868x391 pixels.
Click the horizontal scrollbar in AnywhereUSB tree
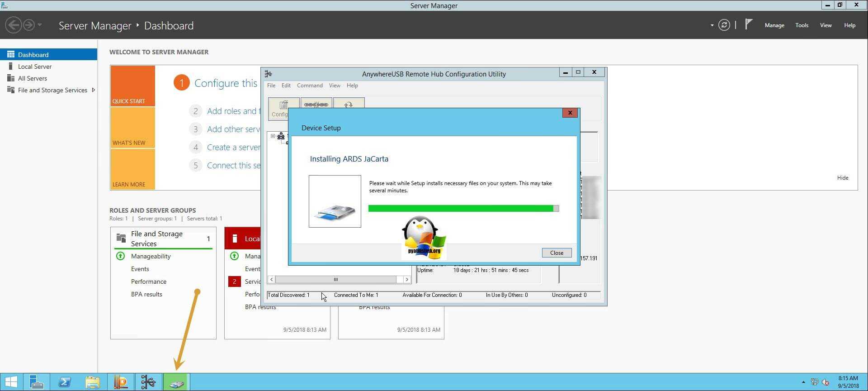pyautogui.click(x=336, y=280)
